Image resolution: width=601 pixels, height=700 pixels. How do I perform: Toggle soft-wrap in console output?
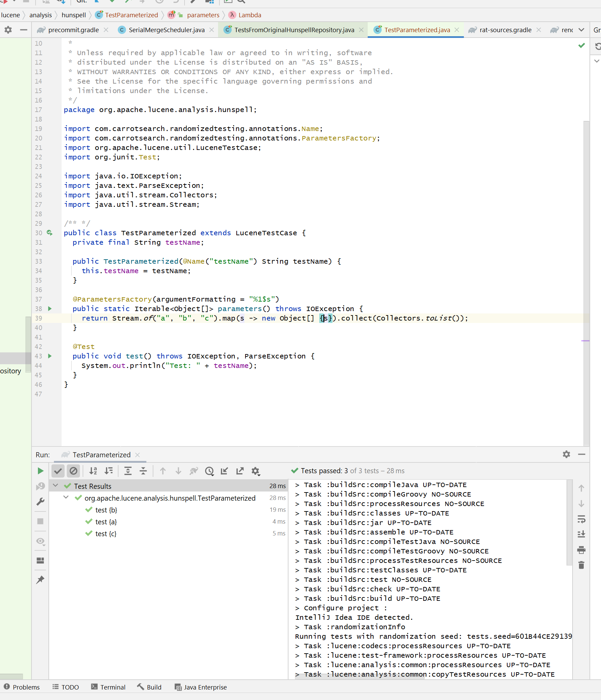(x=581, y=519)
